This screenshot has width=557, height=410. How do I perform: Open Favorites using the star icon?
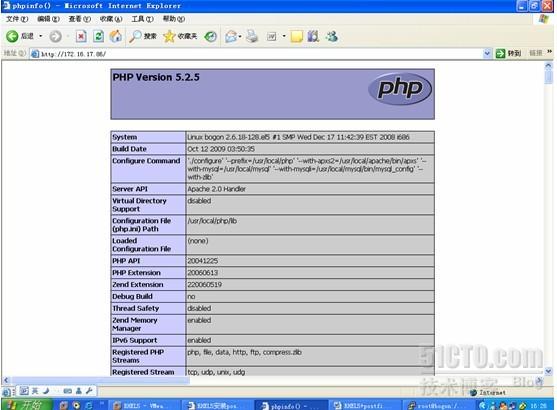(169, 36)
